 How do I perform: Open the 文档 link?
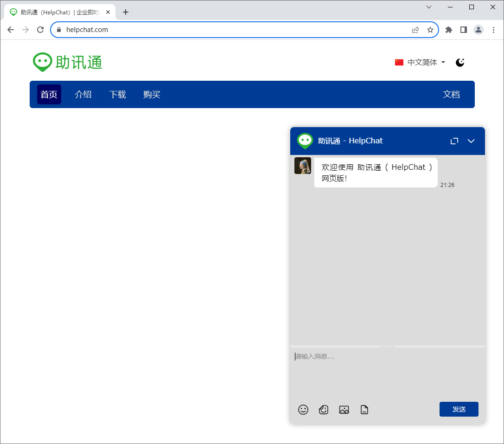pyautogui.click(x=451, y=94)
